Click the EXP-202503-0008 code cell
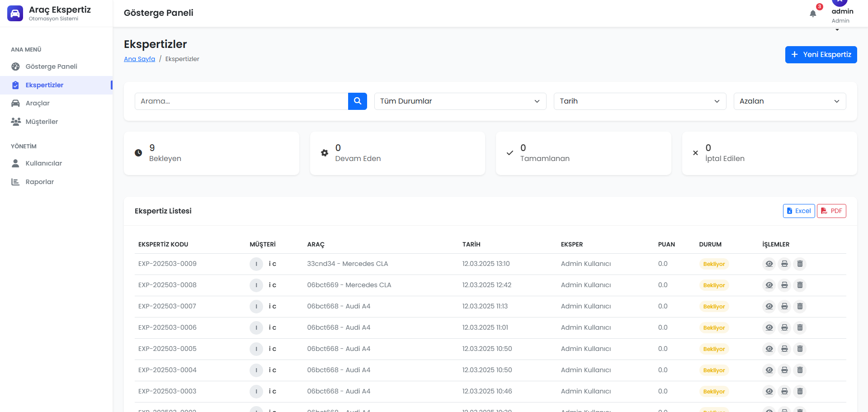Viewport: 868px width, 412px height. point(167,285)
